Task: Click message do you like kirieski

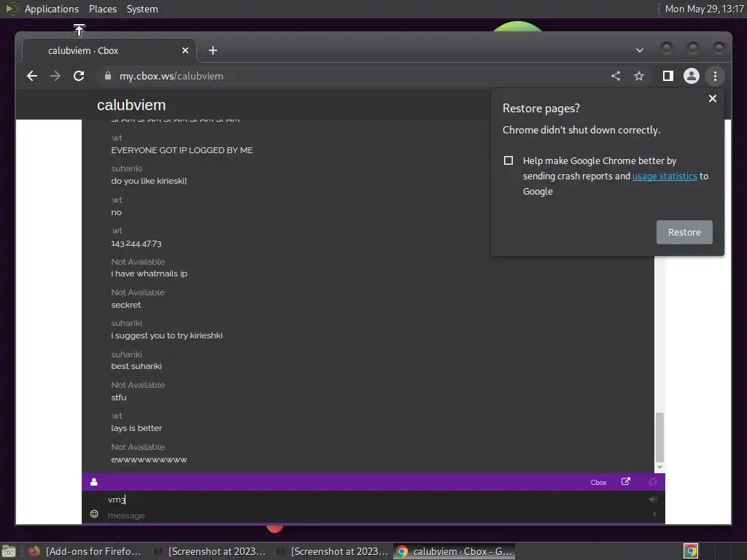Action: [x=149, y=181]
